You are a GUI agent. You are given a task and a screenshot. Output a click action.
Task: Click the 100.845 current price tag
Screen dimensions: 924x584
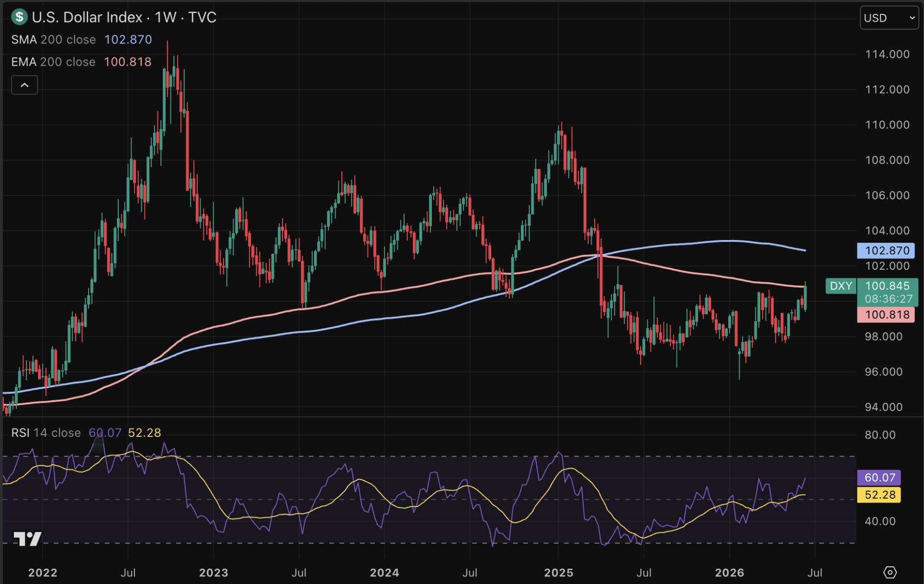click(x=887, y=286)
